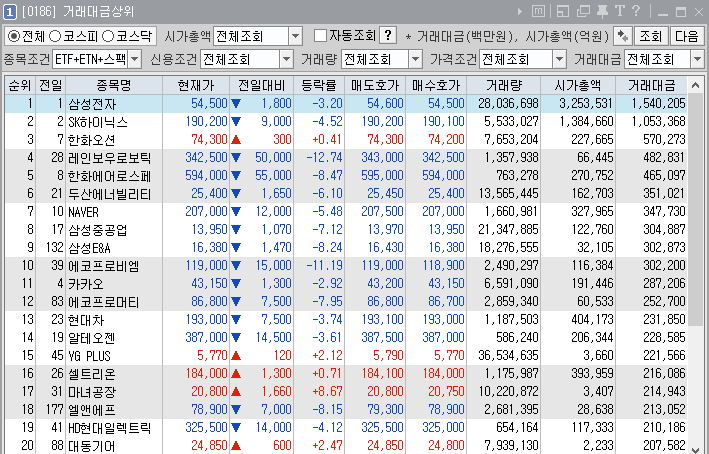
Task: Sort by the 순위 column header
Action: 20,85
